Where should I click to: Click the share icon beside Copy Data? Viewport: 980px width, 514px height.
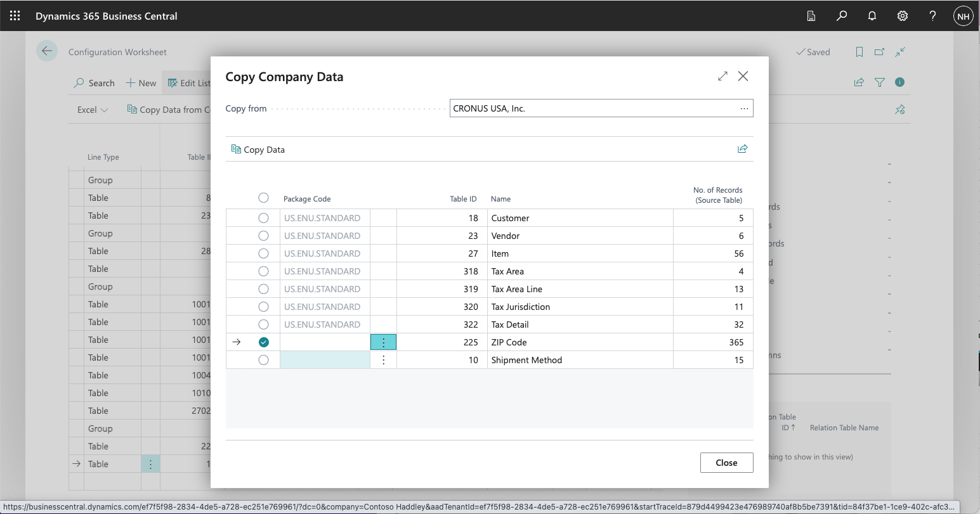pyautogui.click(x=742, y=149)
